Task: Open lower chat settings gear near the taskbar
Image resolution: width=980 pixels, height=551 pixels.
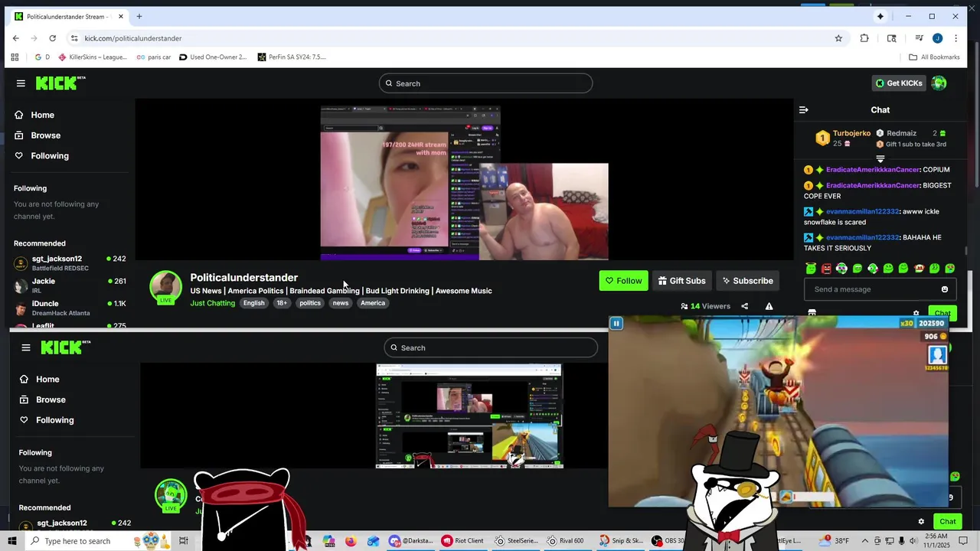Action: click(x=921, y=522)
